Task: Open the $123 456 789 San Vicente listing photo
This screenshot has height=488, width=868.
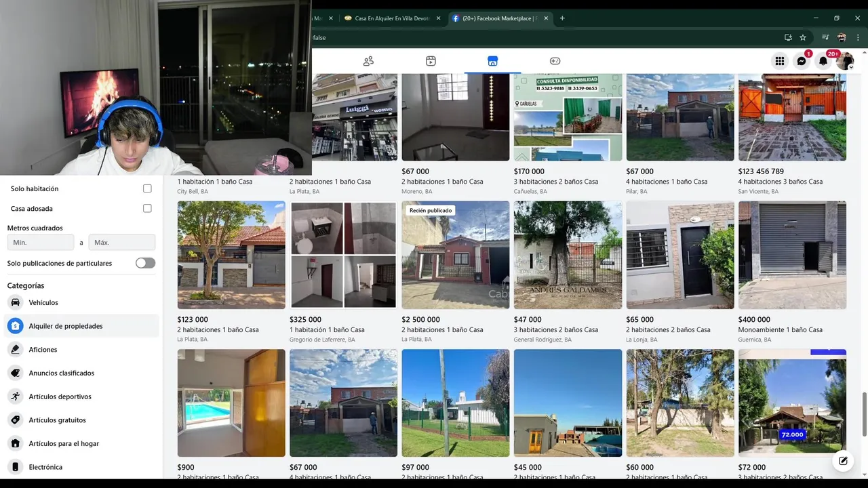Action: coord(792,117)
